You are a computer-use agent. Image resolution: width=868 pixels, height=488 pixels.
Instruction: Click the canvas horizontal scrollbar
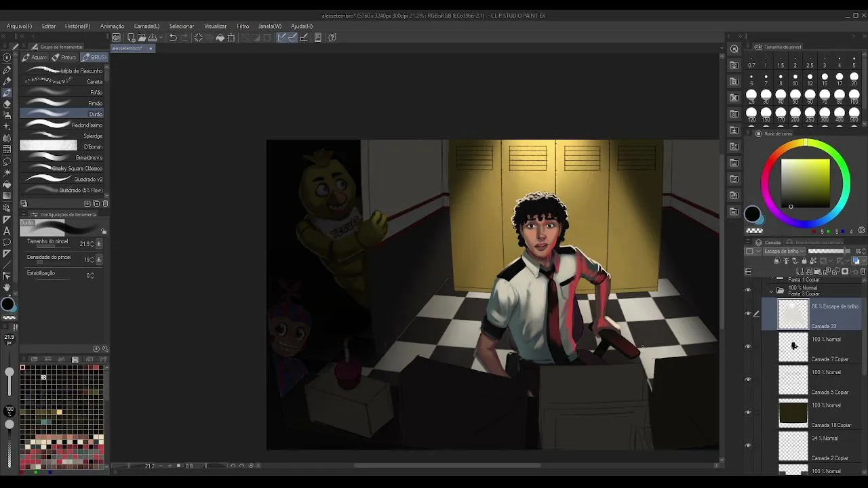click(x=447, y=466)
